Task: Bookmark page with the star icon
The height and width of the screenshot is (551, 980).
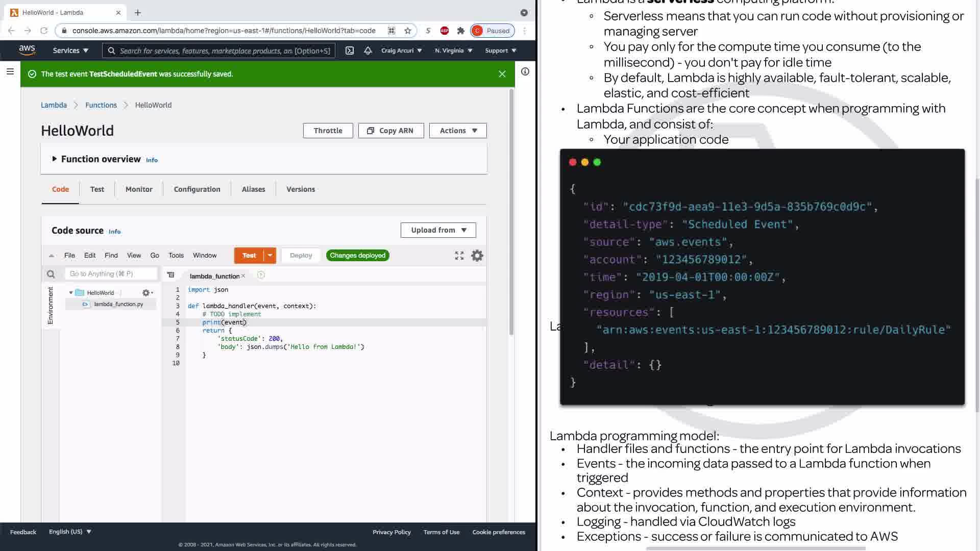Action: click(407, 31)
